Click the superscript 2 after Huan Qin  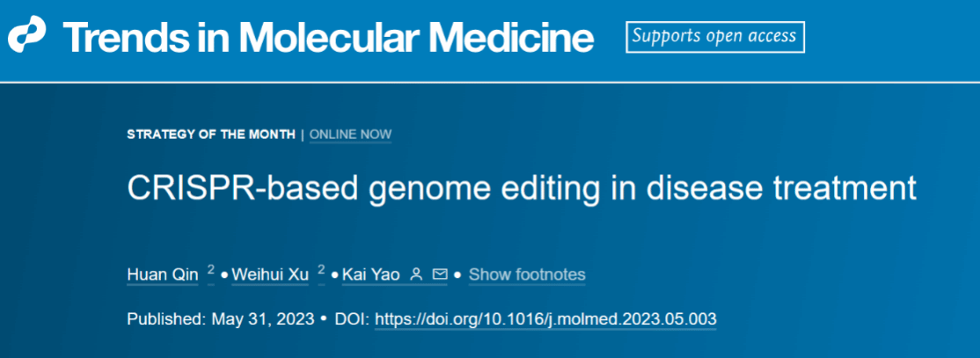click(211, 270)
